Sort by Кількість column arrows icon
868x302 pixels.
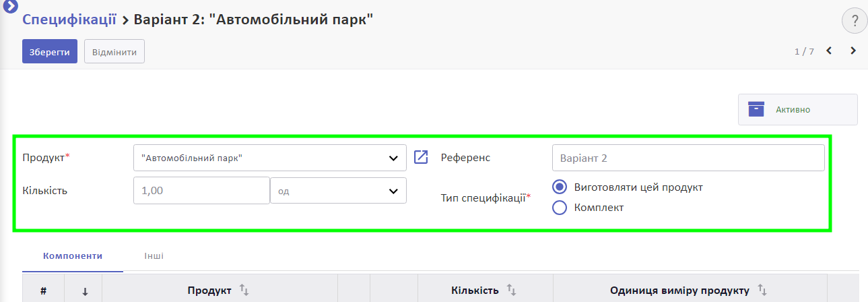511,291
